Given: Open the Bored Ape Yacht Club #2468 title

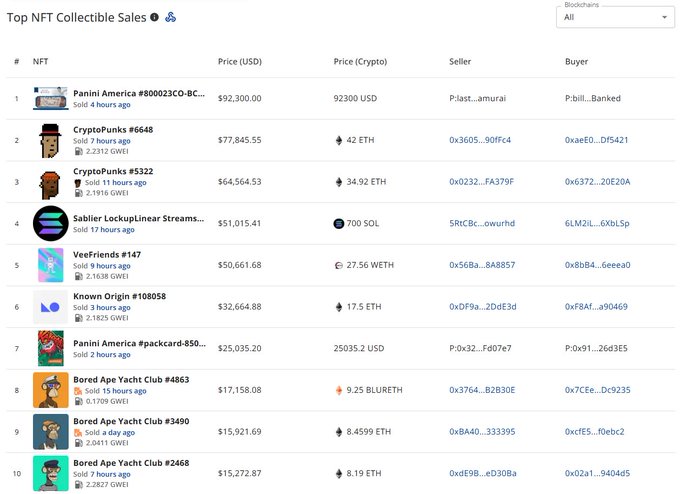Looking at the screenshot, I should (131, 463).
